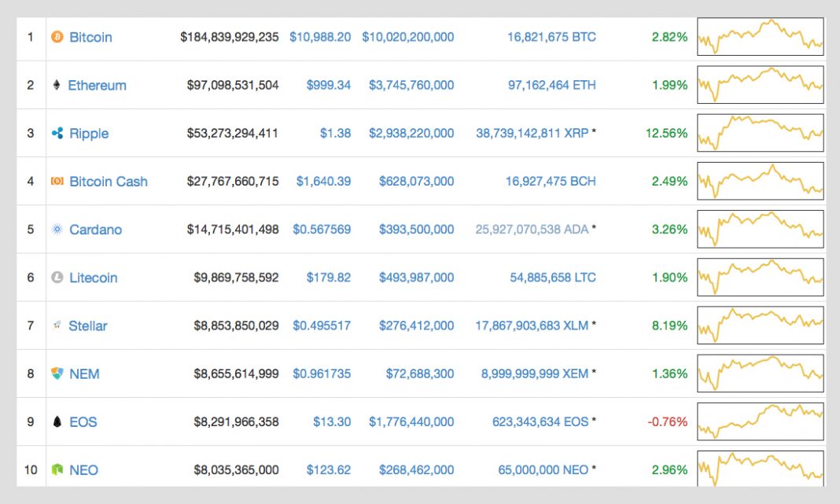The image size is (840, 504).
Task: Open the Stellar price sparkline chart
Action: click(x=760, y=326)
